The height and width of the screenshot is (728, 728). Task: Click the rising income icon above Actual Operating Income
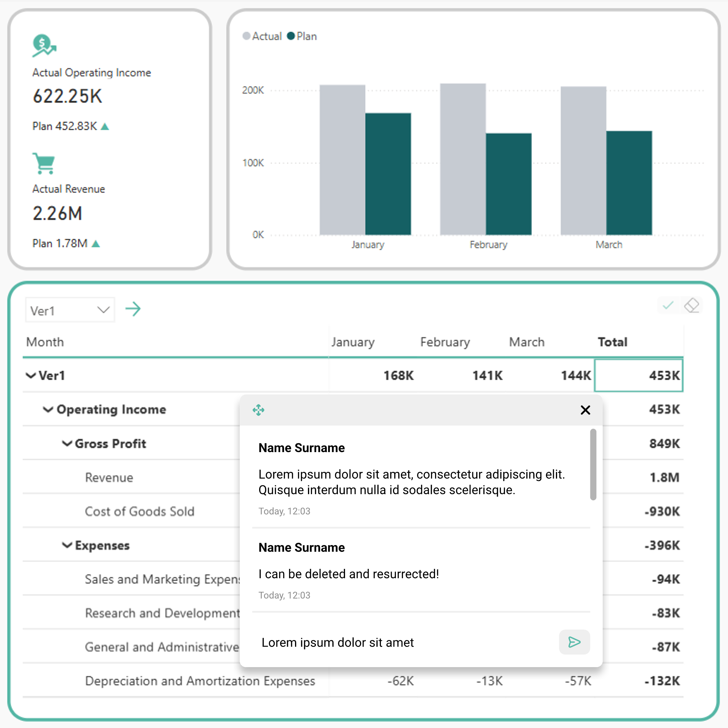(x=44, y=45)
